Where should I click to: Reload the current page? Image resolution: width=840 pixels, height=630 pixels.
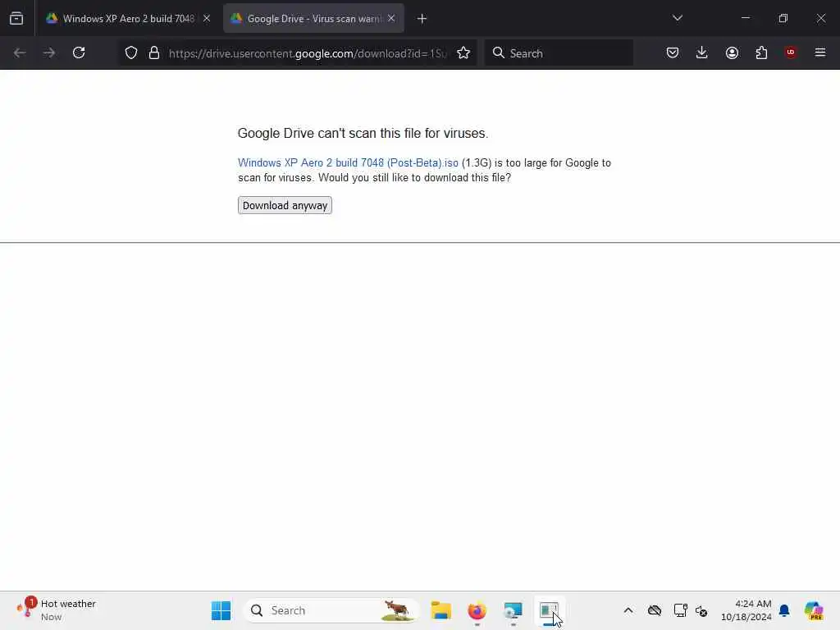point(79,53)
